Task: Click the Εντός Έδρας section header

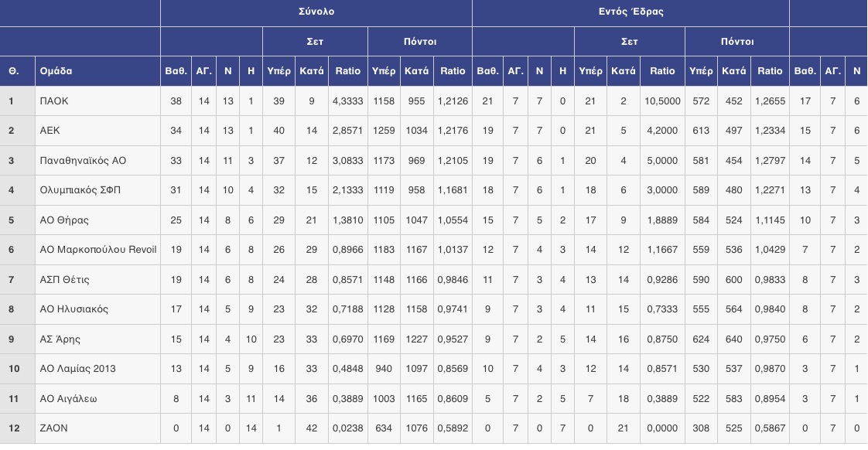Action: 631,12
